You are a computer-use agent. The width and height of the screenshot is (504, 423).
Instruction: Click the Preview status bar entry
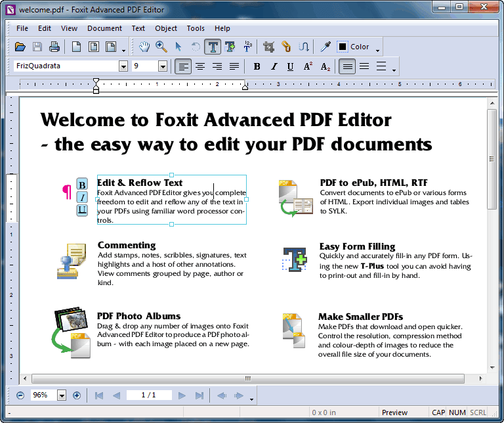(x=394, y=412)
